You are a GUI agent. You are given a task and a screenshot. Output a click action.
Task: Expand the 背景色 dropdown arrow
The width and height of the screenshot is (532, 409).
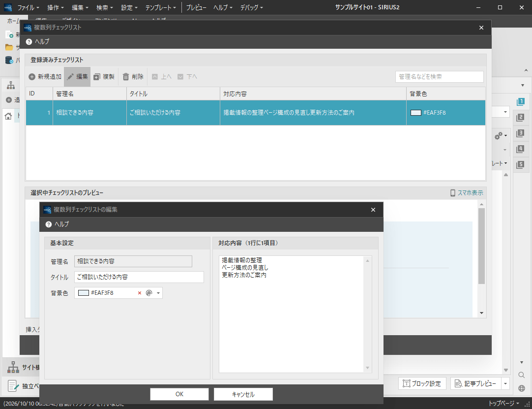pyautogui.click(x=158, y=293)
